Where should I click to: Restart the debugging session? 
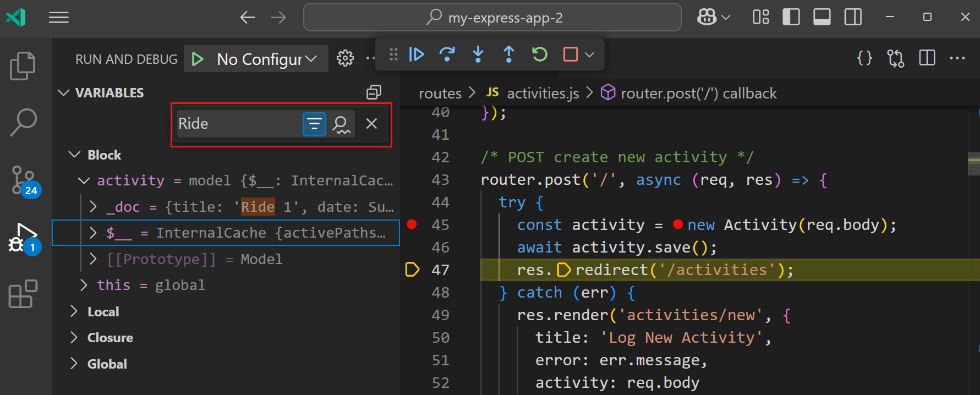(540, 54)
